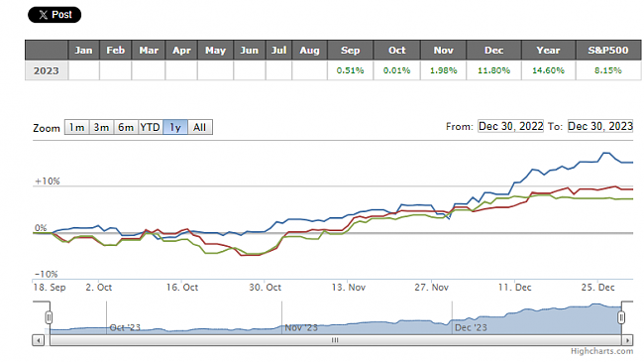Click the 11.80% December value

tap(494, 70)
